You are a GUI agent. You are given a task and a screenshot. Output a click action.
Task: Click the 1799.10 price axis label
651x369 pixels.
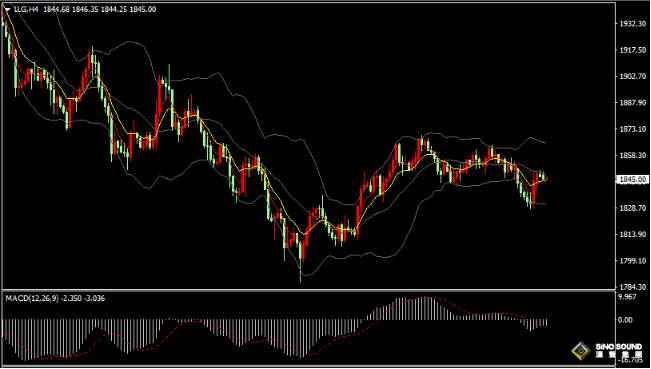click(x=634, y=261)
